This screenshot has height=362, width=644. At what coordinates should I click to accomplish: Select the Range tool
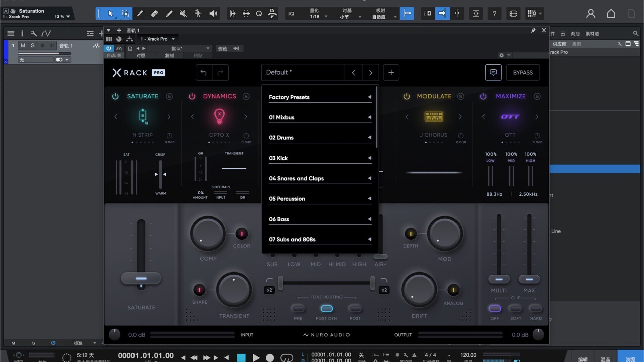pyautogui.click(x=125, y=14)
